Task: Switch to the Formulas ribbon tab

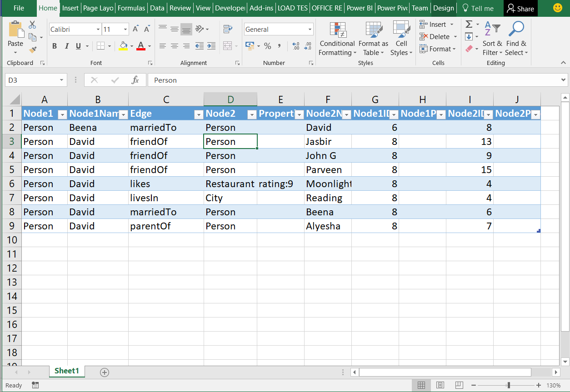Action: 131,8
